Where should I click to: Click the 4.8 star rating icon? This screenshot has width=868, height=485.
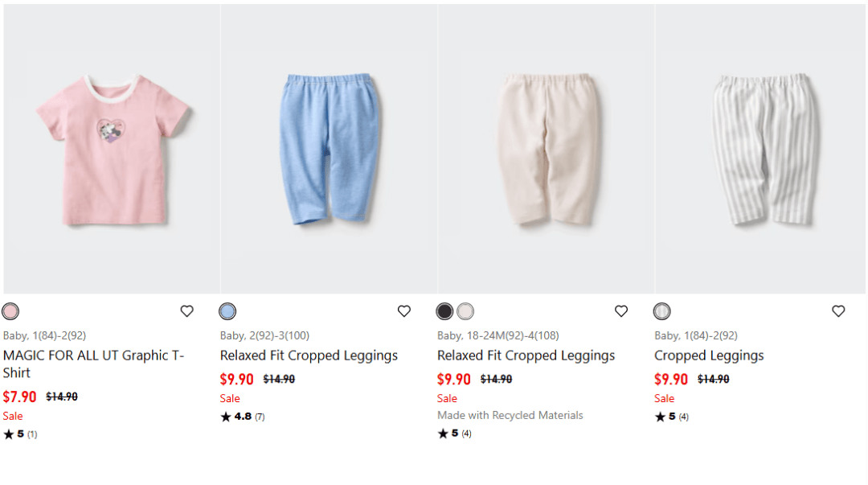[226, 417]
